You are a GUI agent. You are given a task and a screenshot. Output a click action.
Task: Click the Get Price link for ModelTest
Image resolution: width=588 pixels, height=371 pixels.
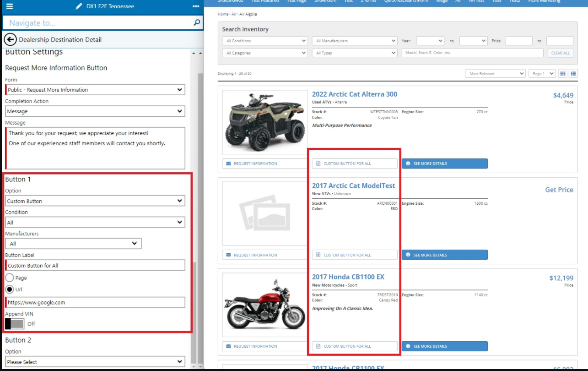(x=559, y=190)
